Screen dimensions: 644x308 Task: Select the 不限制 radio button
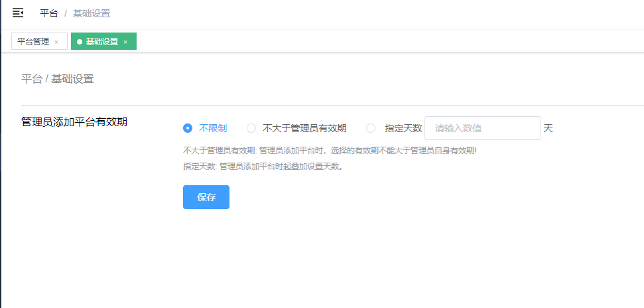(x=188, y=128)
